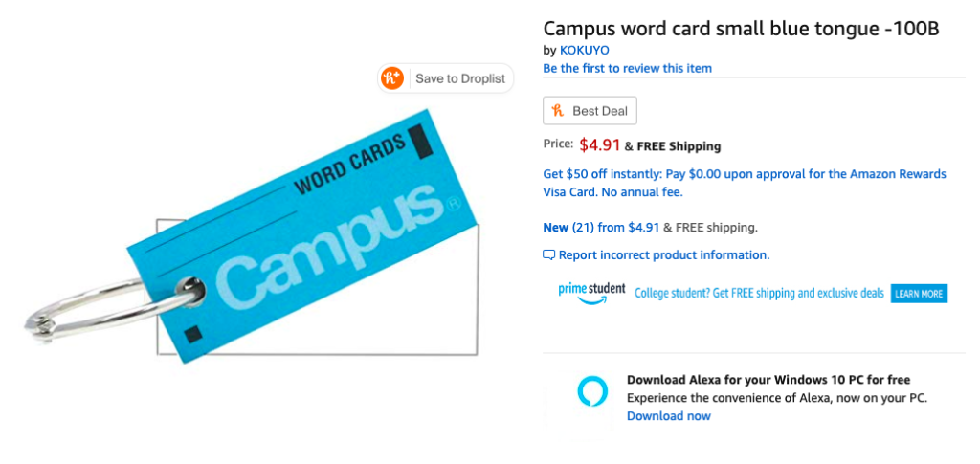
Task: Click the Download Alexa for Windows 10 headline
Action: coord(768,379)
